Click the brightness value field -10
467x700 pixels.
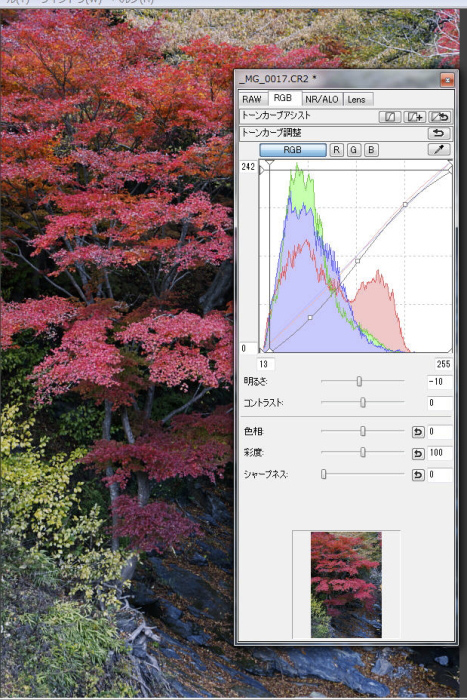pyautogui.click(x=440, y=382)
